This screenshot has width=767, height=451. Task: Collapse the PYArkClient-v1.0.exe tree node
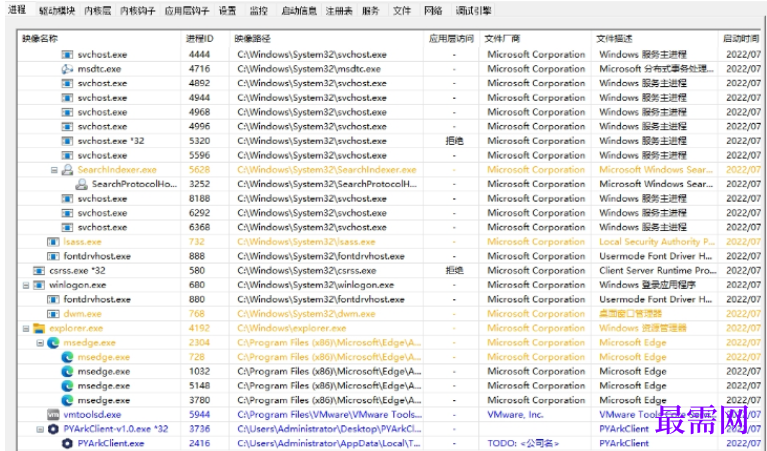tap(40, 429)
